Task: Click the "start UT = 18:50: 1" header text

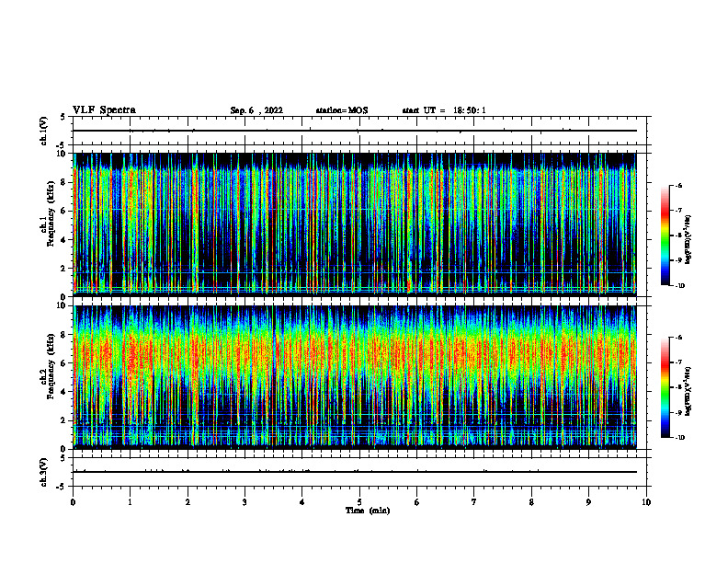Action: point(444,110)
